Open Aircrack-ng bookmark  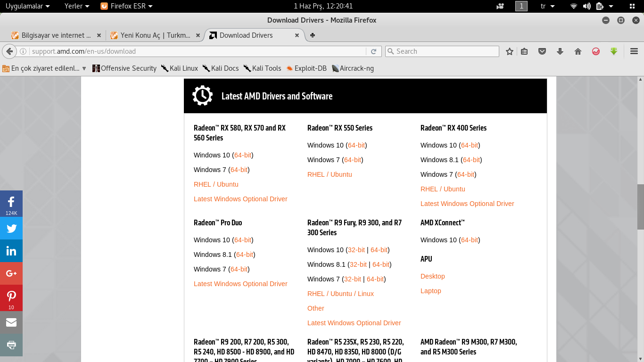tap(353, 68)
